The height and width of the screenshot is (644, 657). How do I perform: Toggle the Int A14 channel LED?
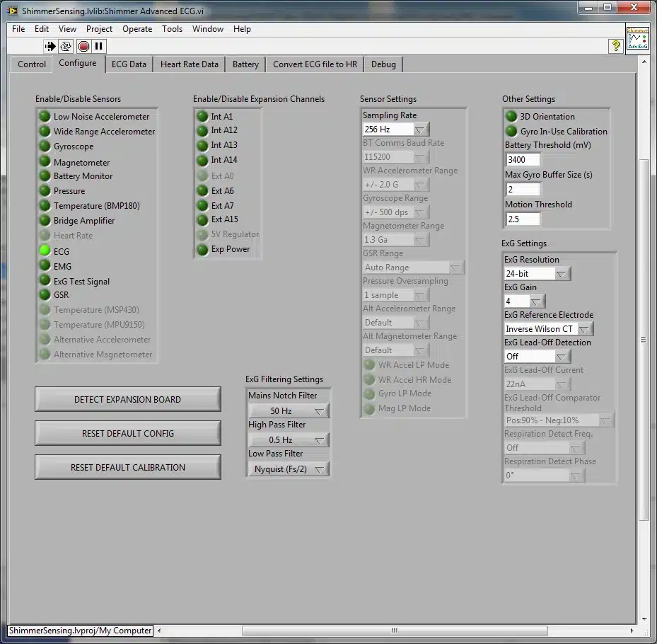pos(202,160)
